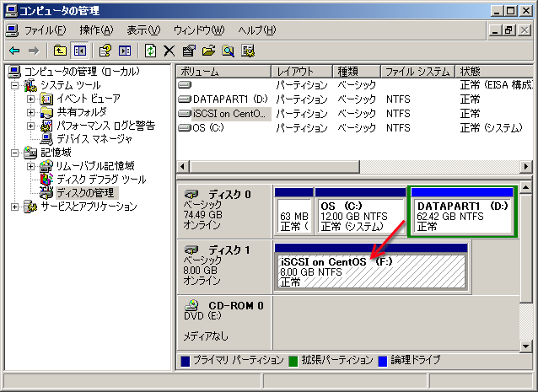Click the Properties toolbar icon
Image resolution: width=538 pixels, height=392 pixels.
click(189, 51)
